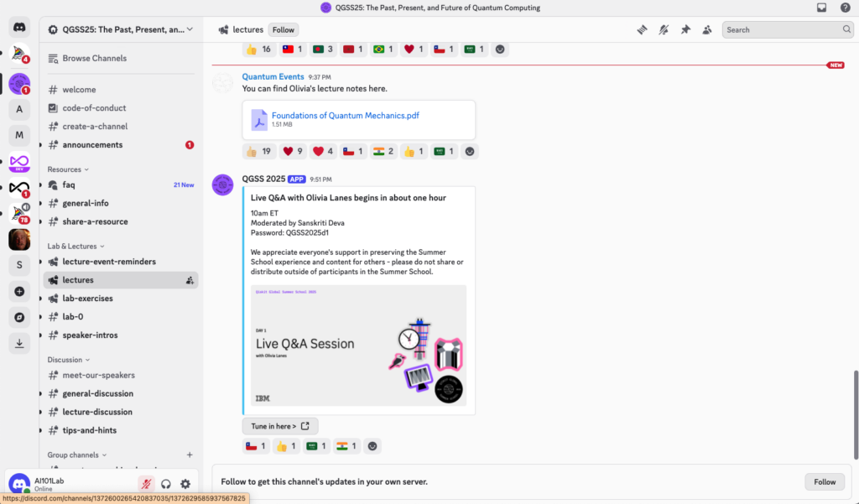Expand threads arrow beside lab-exercises channel
Screen dimensions: 859x504
click(40, 299)
